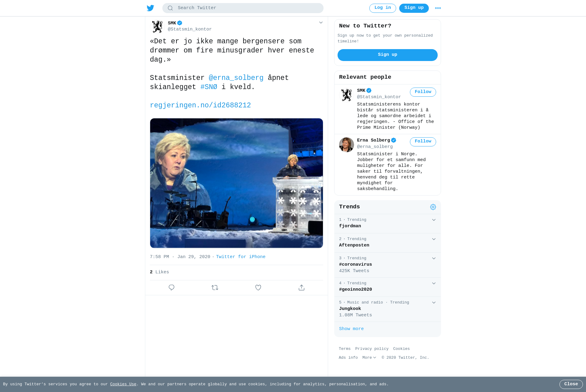The image size is (586, 392).
Task: Click the Twitter bird logo
Action: (150, 8)
